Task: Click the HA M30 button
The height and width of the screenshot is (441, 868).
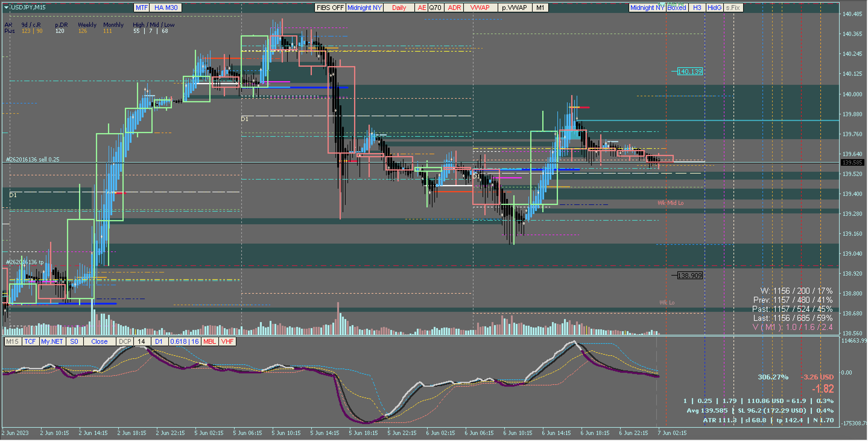Action: (166, 8)
